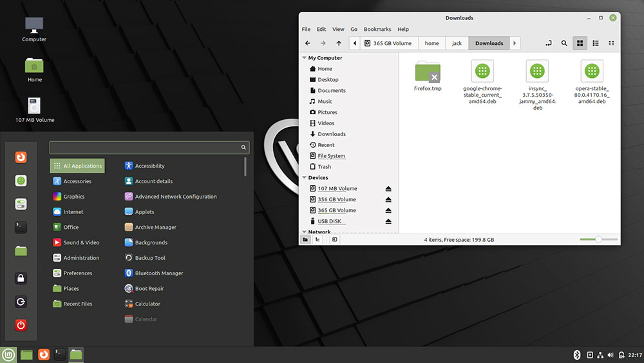Eject the USB DISK device
This screenshot has width=644, height=363.
[x=388, y=222]
